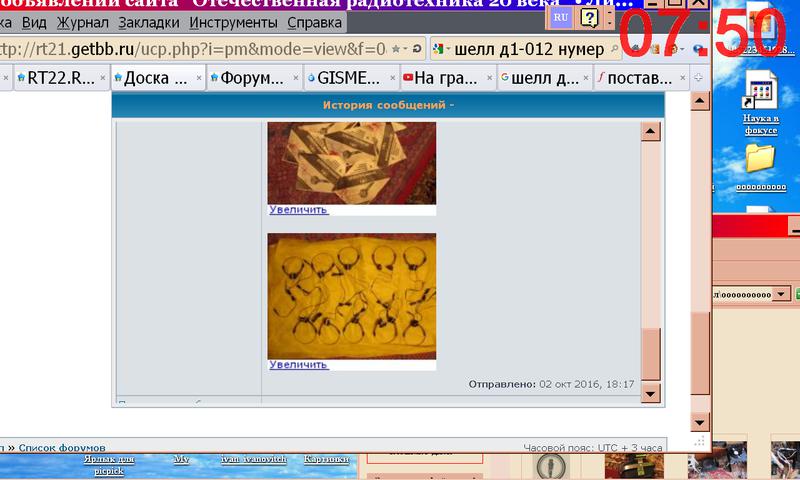The width and height of the screenshot is (800, 480).
Task: Click message history scroll up arrow
Action: [x=651, y=131]
